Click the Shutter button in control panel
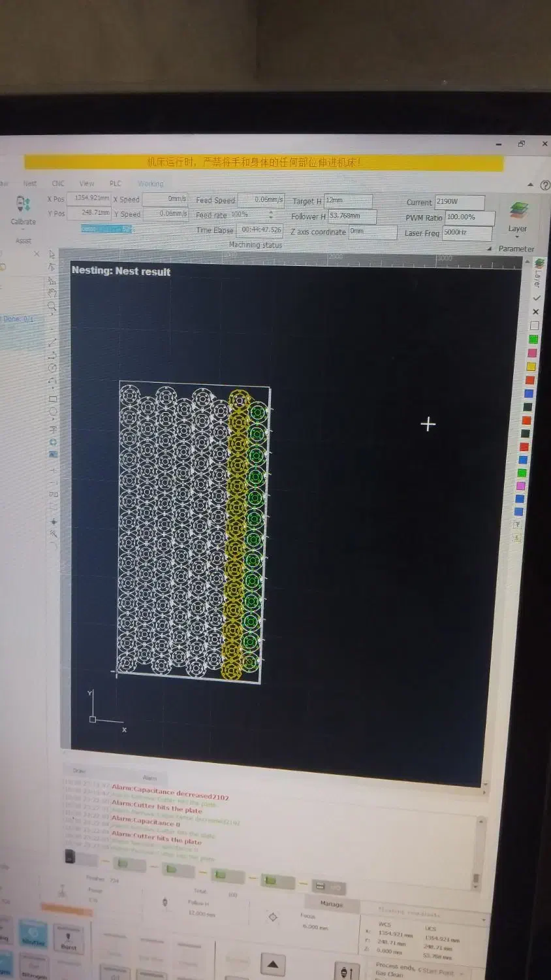The width and height of the screenshot is (551, 980). [33, 934]
